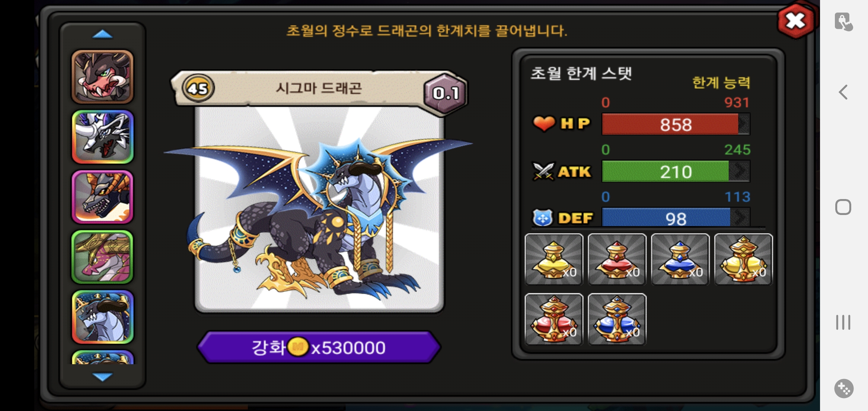The height and width of the screenshot is (411, 868).
Task: Select the small blue essence potion
Action: click(680, 259)
